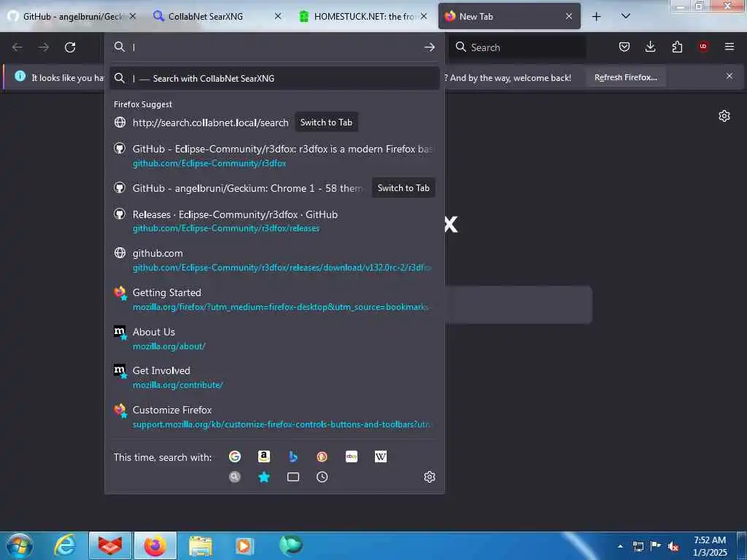Search this time with Amazon
This screenshot has height=560, width=747.
264,456
